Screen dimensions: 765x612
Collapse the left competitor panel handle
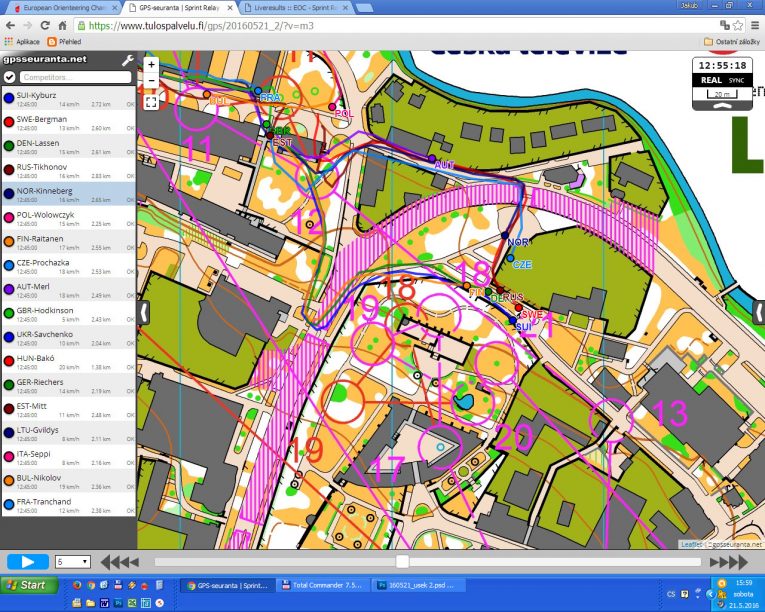point(144,312)
